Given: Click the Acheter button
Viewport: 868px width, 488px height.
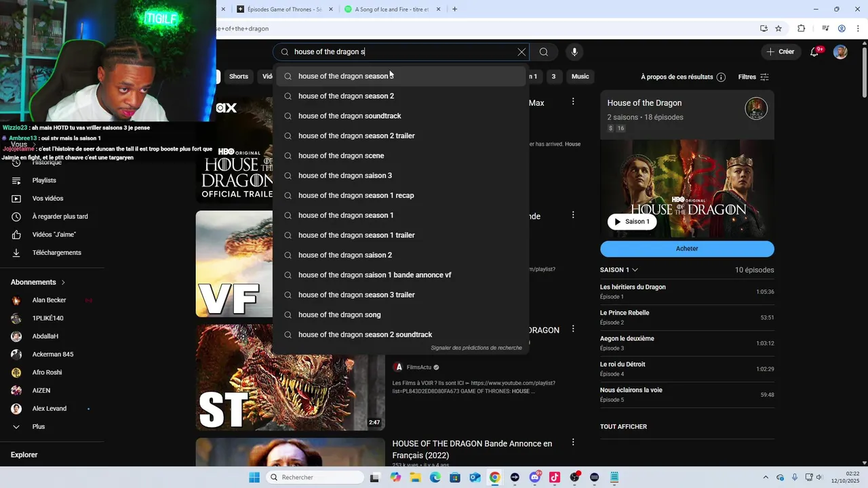Looking at the screenshot, I should coord(687,249).
